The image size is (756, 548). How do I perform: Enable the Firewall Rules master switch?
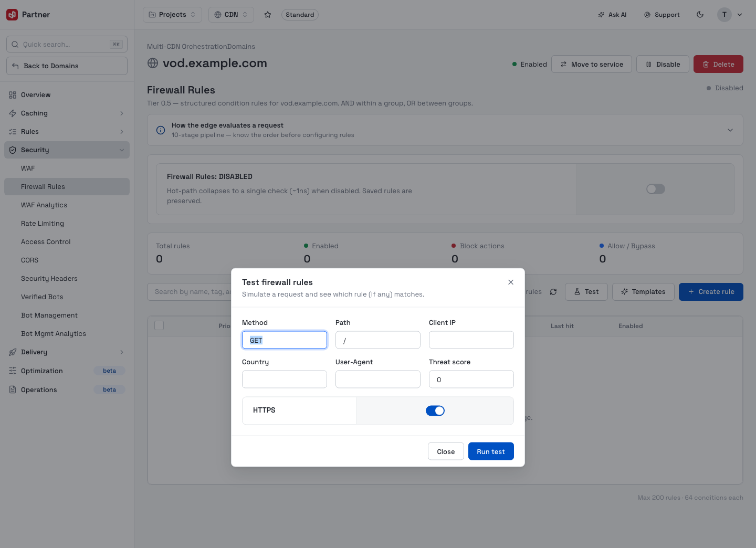click(656, 189)
